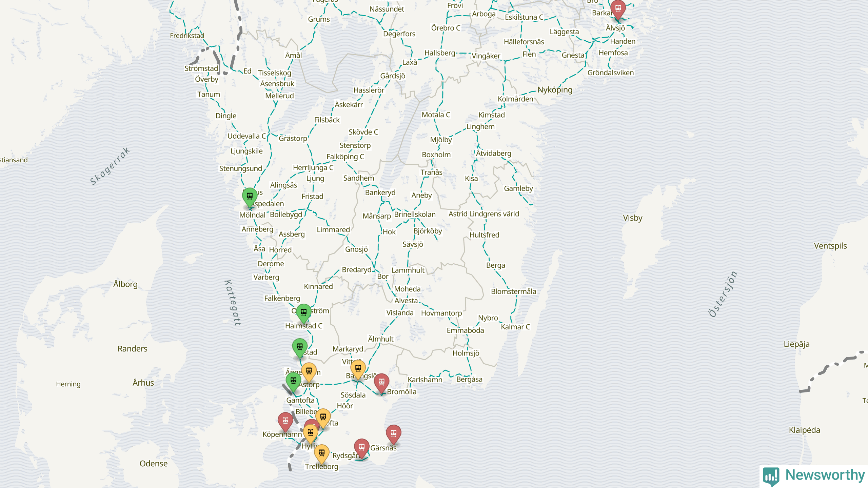
Task: Click the Örebro C station label
Action: (446, 28)
